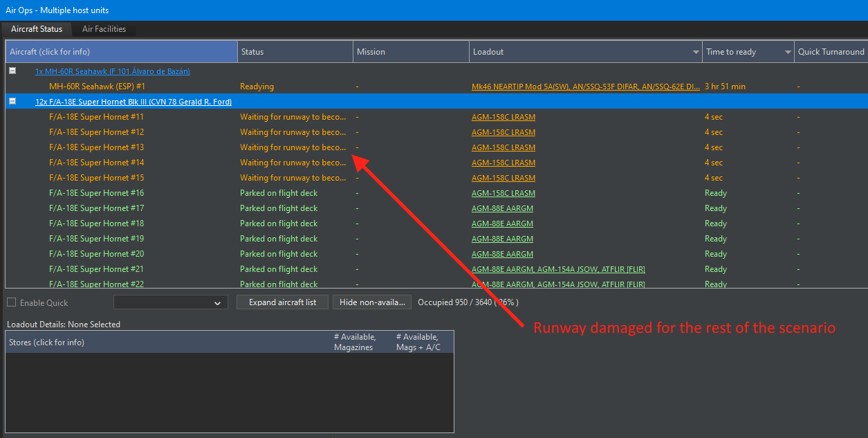Select F/A-18E Super Hornet #18
The width and height of the screenshot is (868, 438).
(96, 223)
